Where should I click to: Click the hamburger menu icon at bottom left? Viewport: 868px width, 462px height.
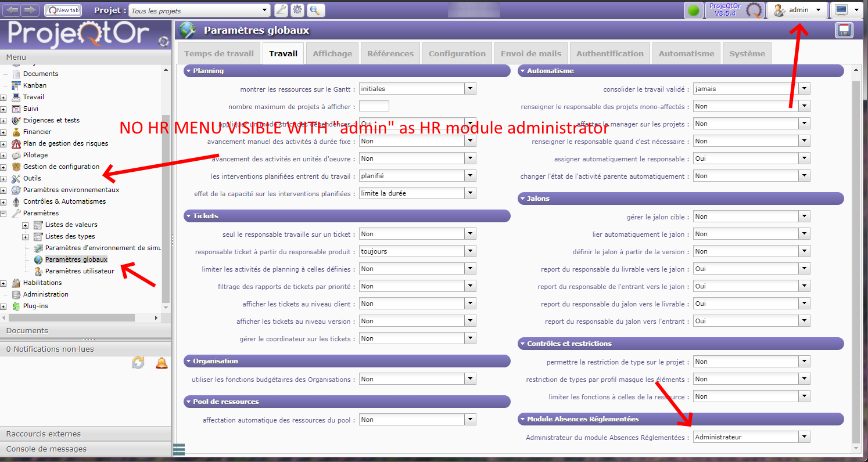(x=179, y=449)
